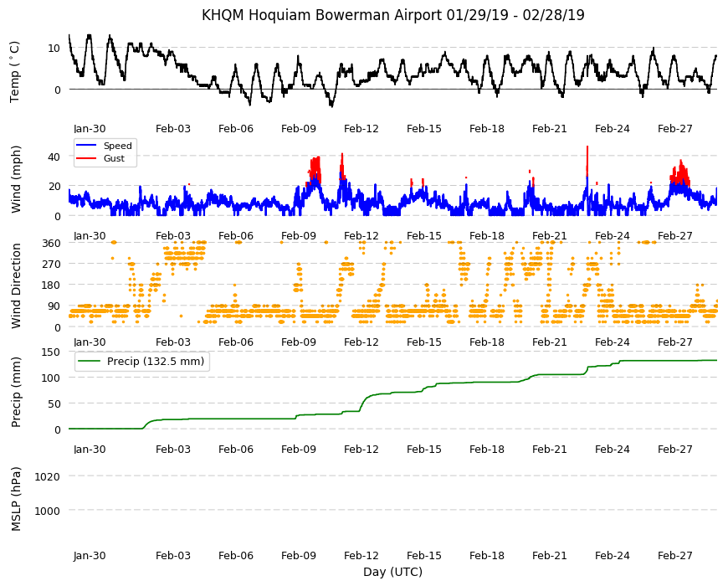Click the blue Speed legend line
The image size is (728, 586).
click(86, 146)
